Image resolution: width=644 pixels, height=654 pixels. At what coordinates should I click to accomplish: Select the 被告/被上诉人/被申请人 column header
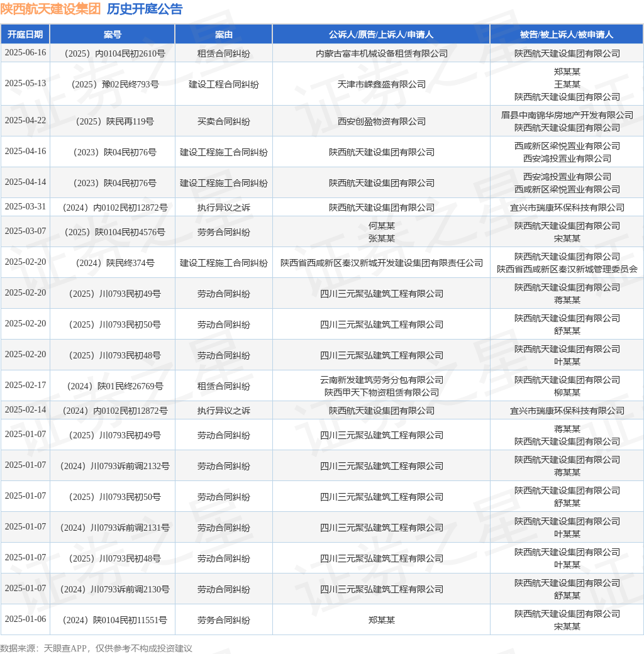[x=567, y=34]
